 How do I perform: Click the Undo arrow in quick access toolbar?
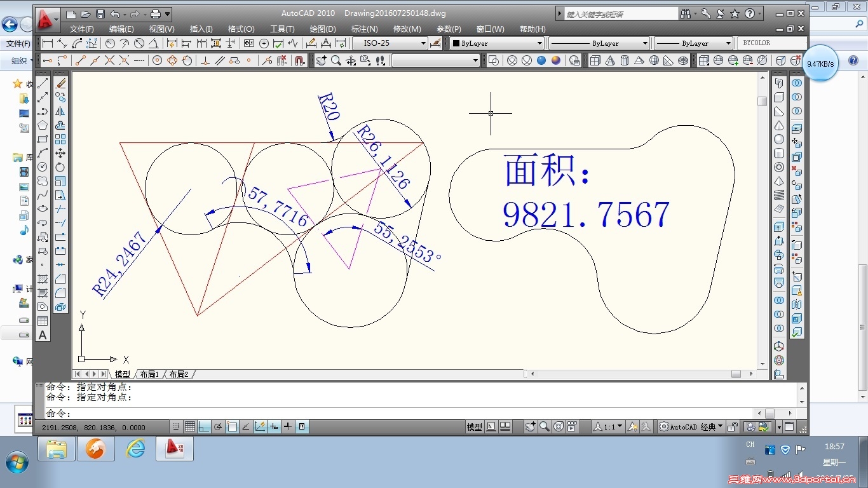tap(114, 14)
